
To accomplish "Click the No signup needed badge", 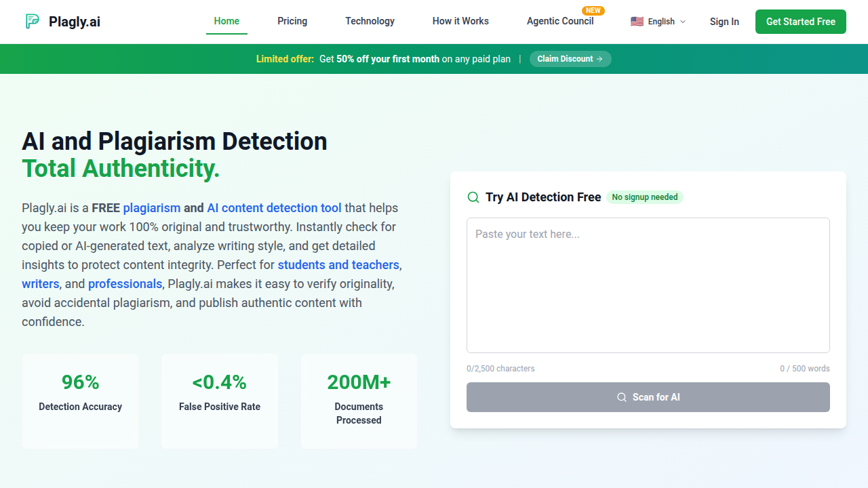I will click(645, 197).
